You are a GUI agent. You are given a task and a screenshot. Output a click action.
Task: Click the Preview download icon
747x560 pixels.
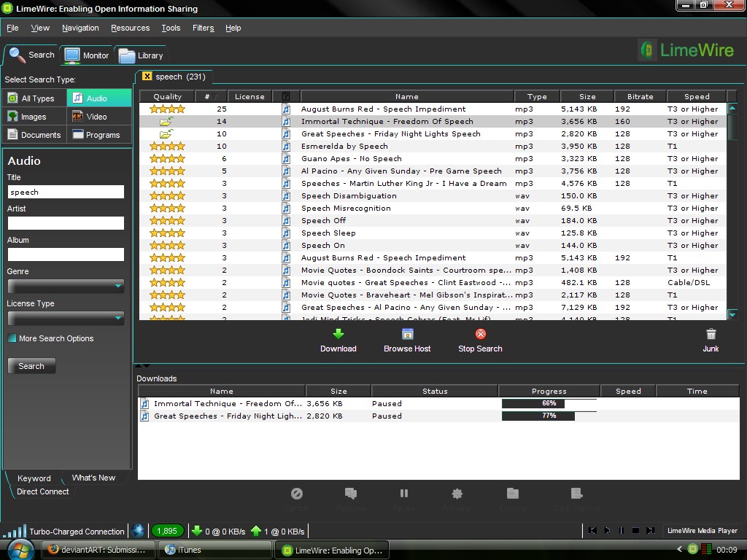pos(457,494)
